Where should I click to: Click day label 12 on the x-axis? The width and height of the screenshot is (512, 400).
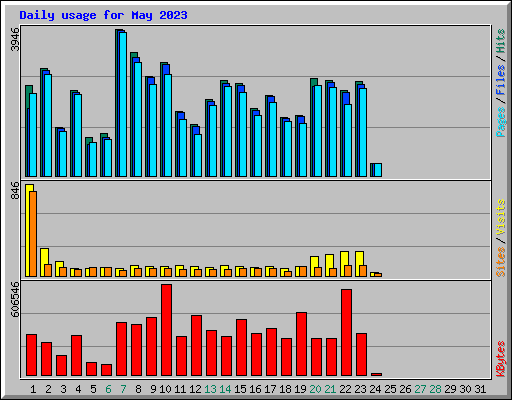pyautogui.click(x=195, y=389)
